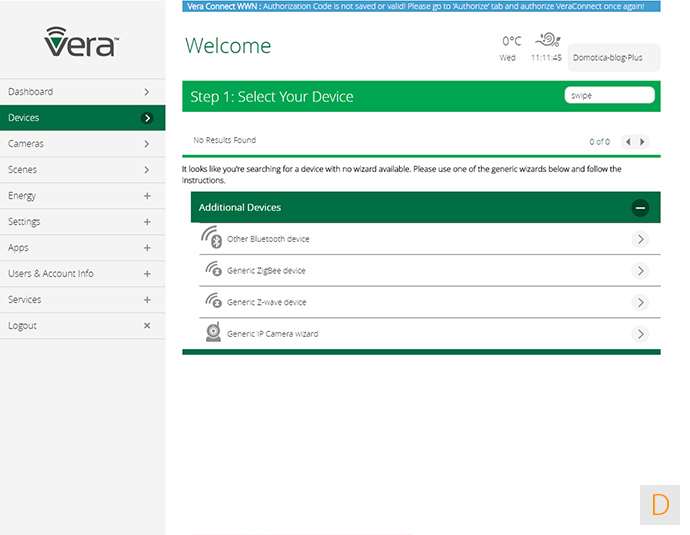Click the weather icon beside the clock
Screen dimensions: 690x535
tap(547, 41)
